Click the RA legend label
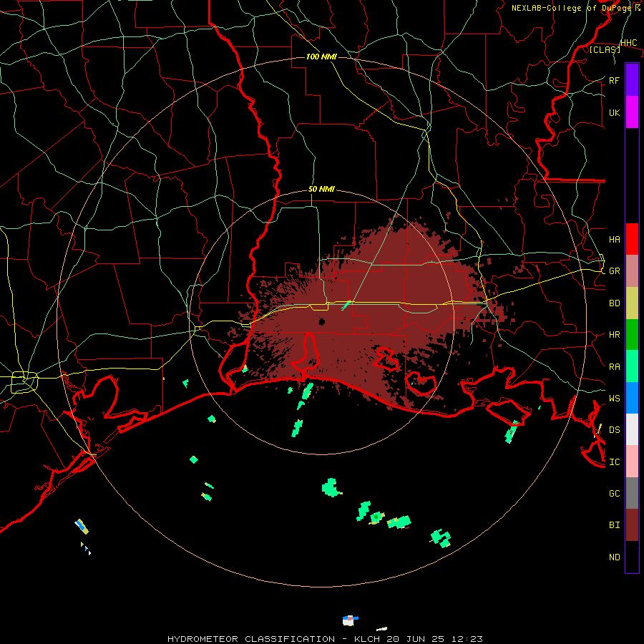Screen dimensions: 644x644 click(615, 366)
